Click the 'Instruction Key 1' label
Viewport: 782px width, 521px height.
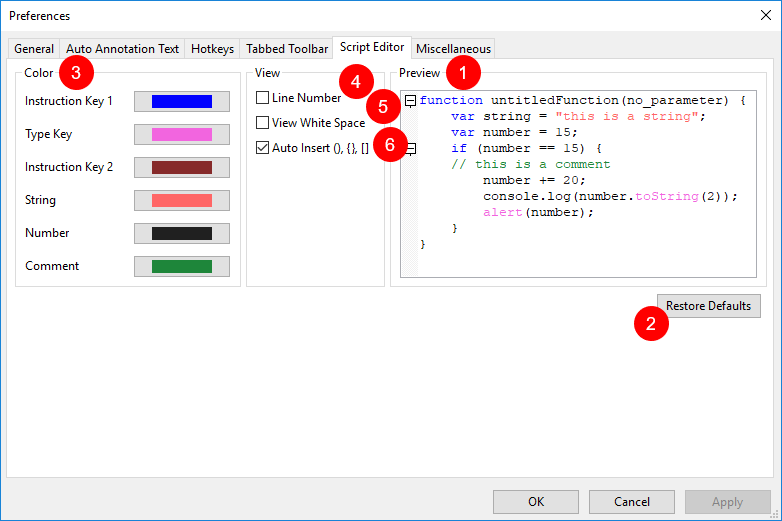(x=69, y=101)
